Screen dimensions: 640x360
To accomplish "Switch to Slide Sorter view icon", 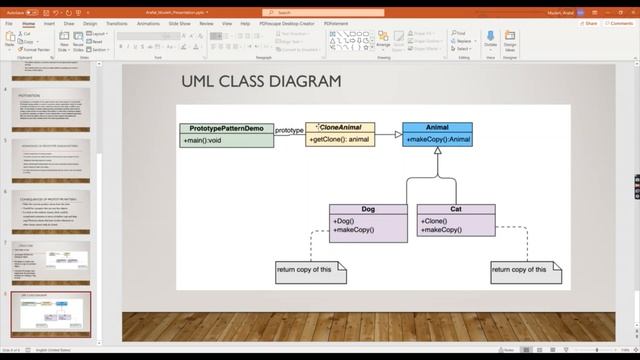I will pos(540,350).
